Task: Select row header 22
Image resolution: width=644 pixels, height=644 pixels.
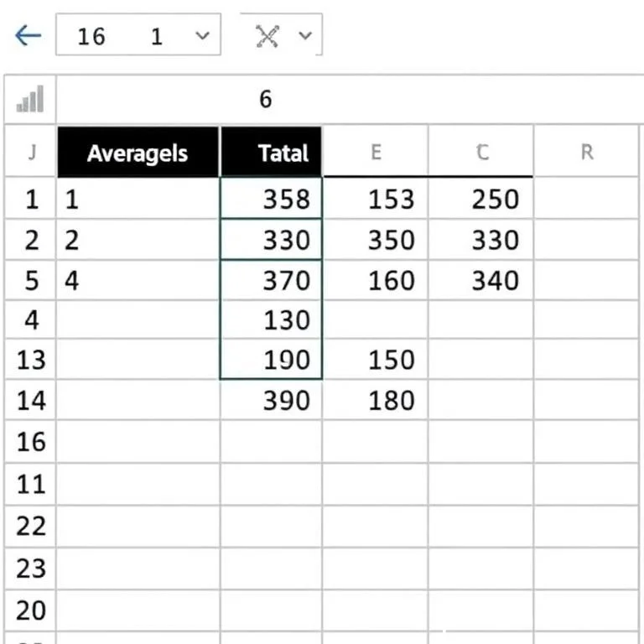Action: pyautogui.click(x=31, y=526)
